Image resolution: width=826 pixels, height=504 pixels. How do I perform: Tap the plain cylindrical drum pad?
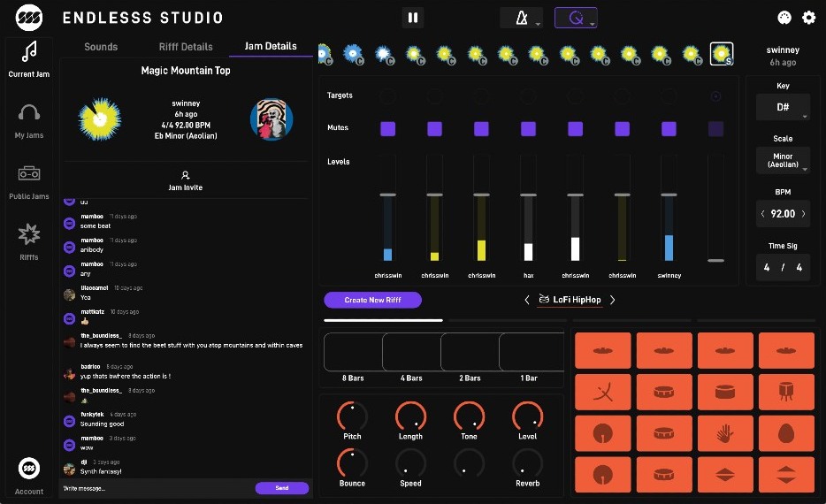[x=725, y=392]
